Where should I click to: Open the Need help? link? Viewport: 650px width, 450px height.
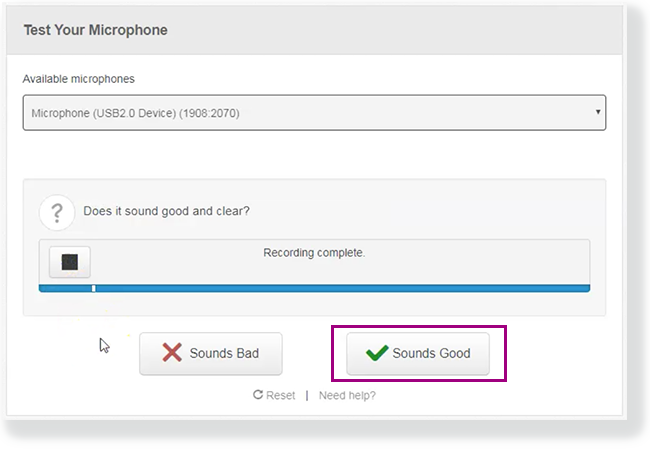pos(347,395)
